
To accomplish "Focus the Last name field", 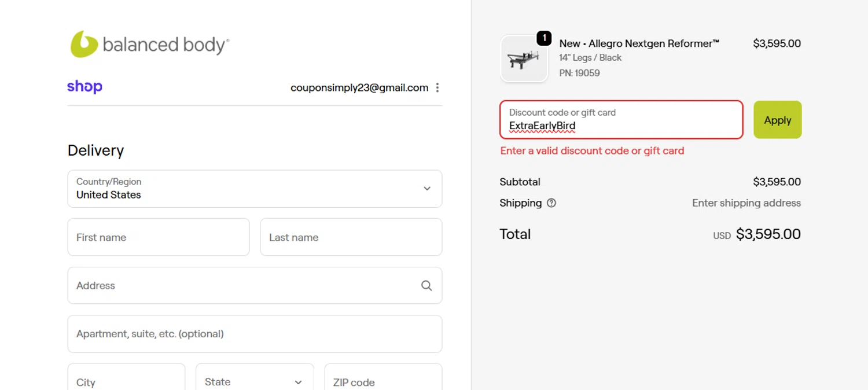I will click(x=351, y=237).
